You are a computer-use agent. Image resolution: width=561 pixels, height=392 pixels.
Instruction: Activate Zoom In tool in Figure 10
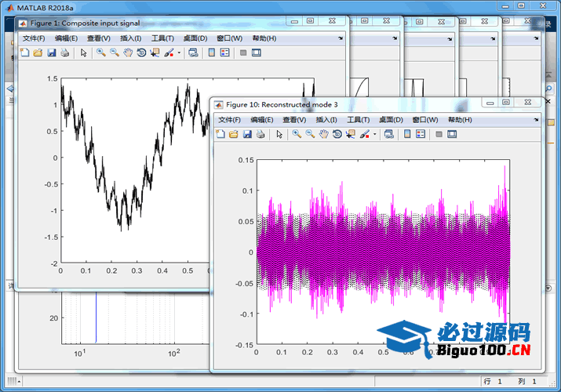297,134
